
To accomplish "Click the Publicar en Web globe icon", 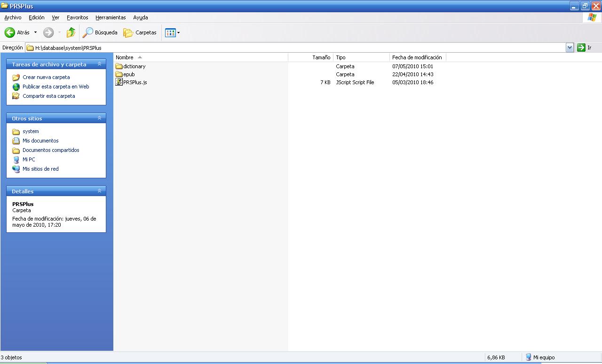I will (x=16, y=87).
